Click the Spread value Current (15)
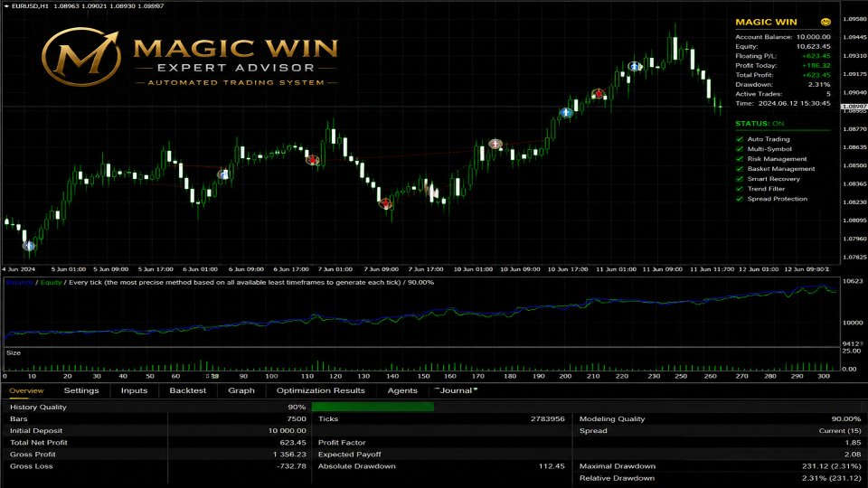Screen dimensions: 868x488 (x=840, y=430)
